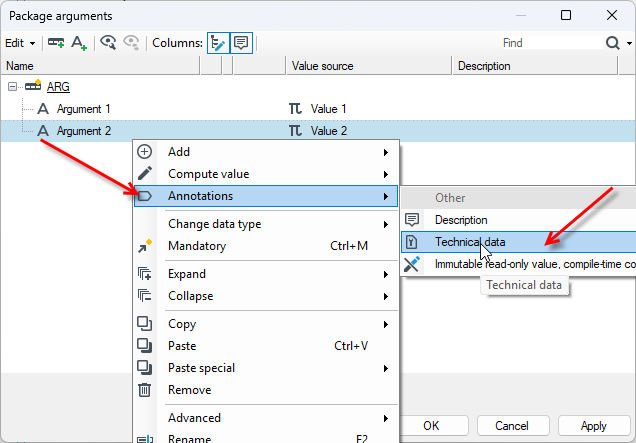Click the trash icon next to Remove

[x=144, y=390]
